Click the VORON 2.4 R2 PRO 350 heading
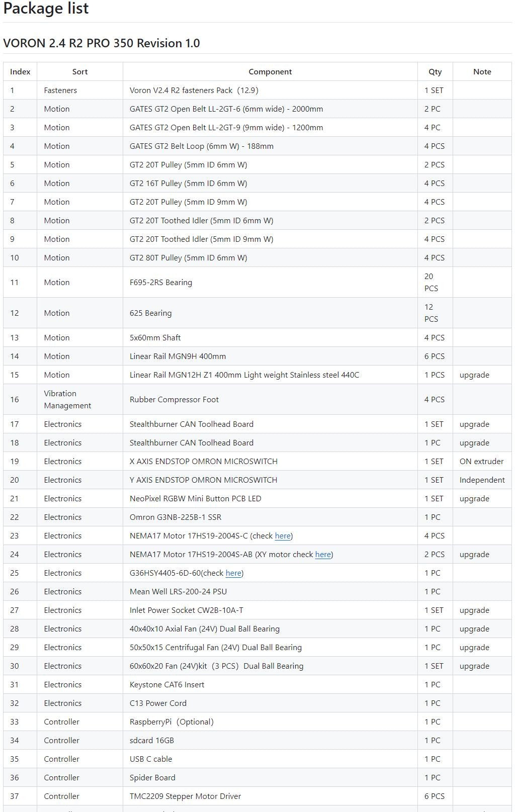 coord(102,43)
